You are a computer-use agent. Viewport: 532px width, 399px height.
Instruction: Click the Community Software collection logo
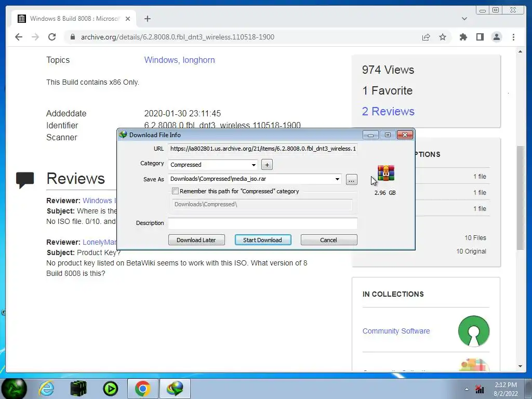click(x=474, y=331)
